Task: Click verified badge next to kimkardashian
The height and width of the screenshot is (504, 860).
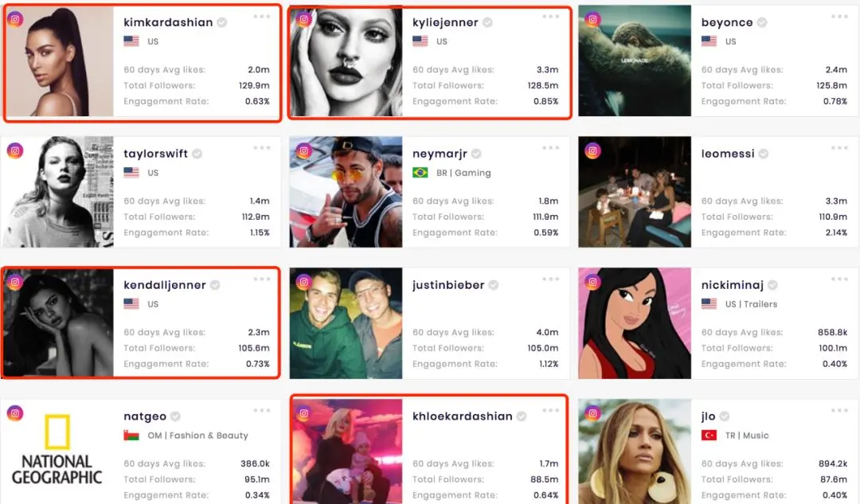Action: [221, 22]
